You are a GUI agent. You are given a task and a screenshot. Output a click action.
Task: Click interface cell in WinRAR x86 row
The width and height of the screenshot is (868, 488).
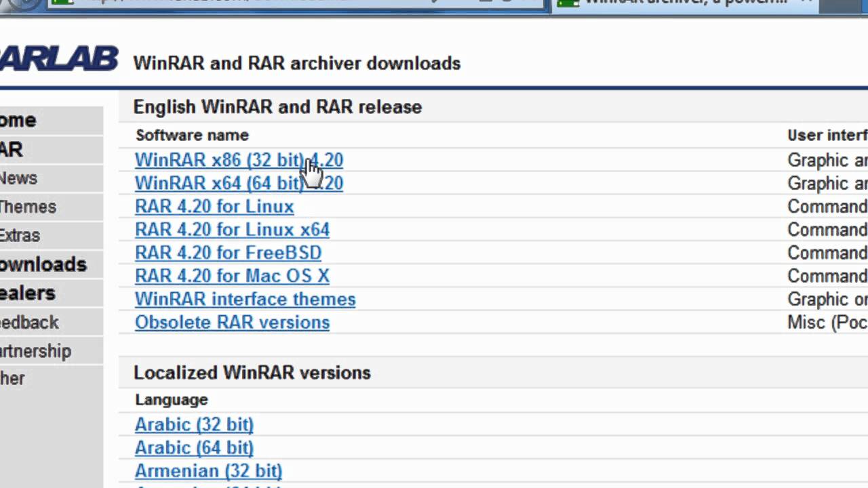pyautogui.click(x=827, y=160)
